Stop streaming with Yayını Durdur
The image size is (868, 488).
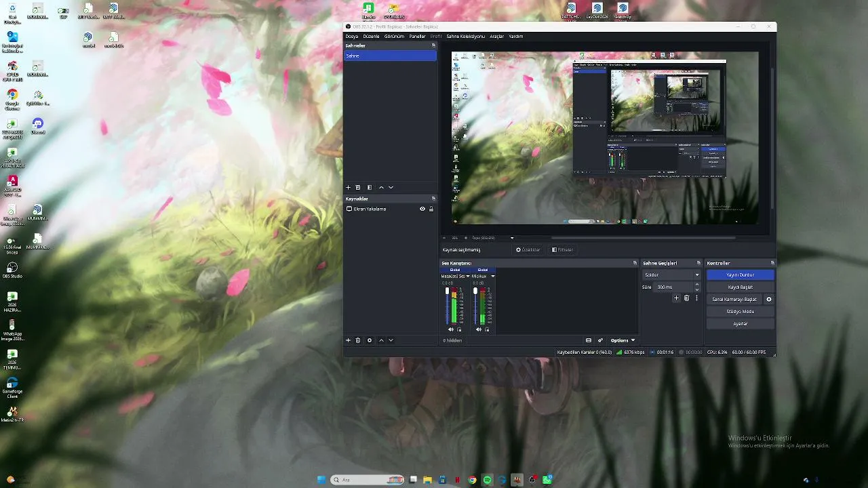(x=740, y=275)
